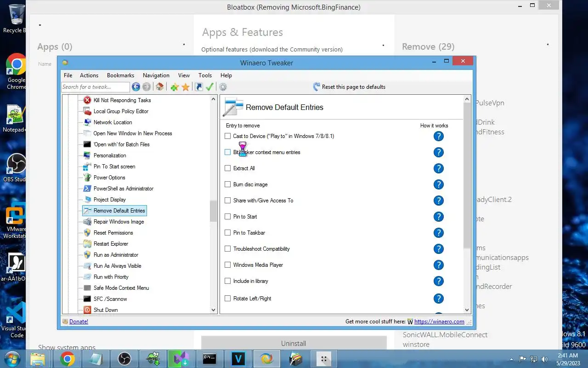Open help for Troubleshoot Compatibility entry
This screenshot has height=368, width=588.
pyautogui.click(x=439, y=249)
